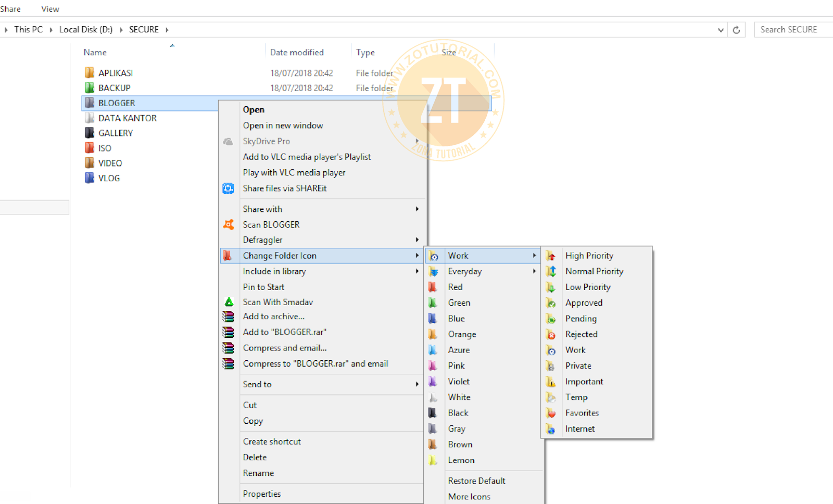Click the Rejected status icon

tap(551, 334)
